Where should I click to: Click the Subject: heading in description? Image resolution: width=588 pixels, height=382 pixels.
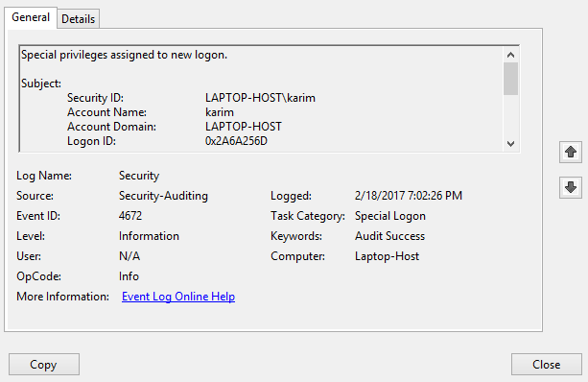(41, 84)
